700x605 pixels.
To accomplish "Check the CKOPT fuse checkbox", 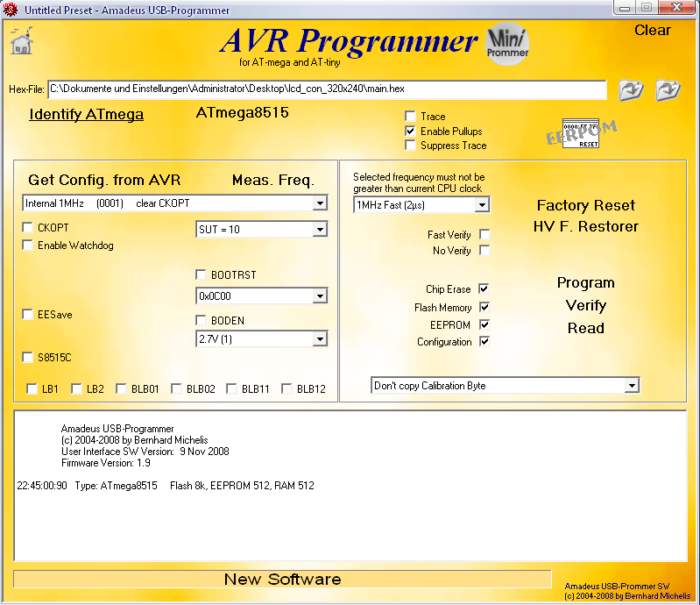I will 28,227.
